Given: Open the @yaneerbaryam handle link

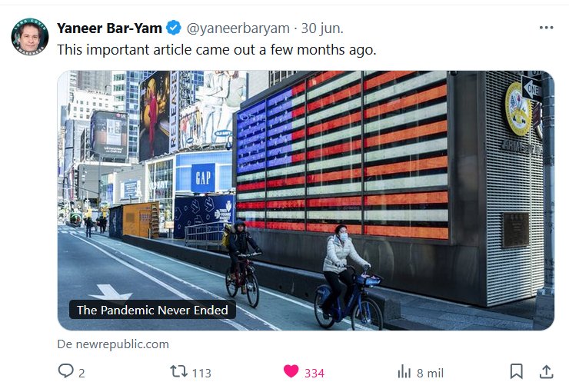Looking at the screenshot, I should [238, 28].
